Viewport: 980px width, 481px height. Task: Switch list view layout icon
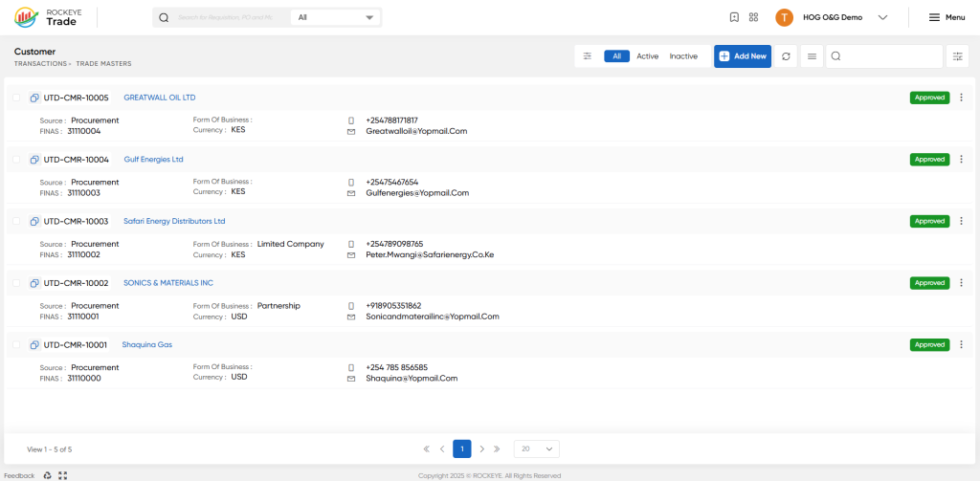pos(812,56)
